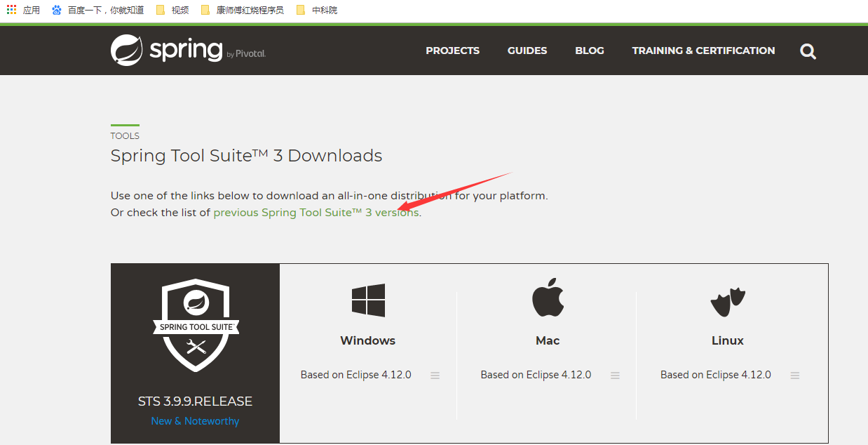The height and width of the screenshot is (445, 868).
Task: Open previous Spring Tool Suite 3 versions link
Action: (x=316, y=213)
